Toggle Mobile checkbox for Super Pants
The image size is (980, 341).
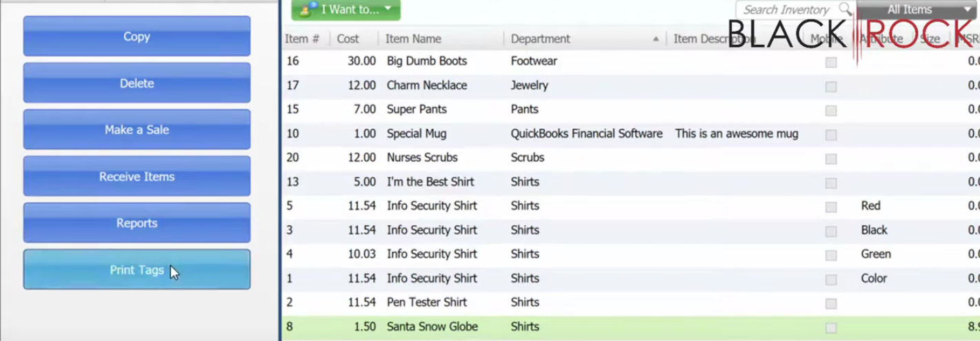(831, 110)
